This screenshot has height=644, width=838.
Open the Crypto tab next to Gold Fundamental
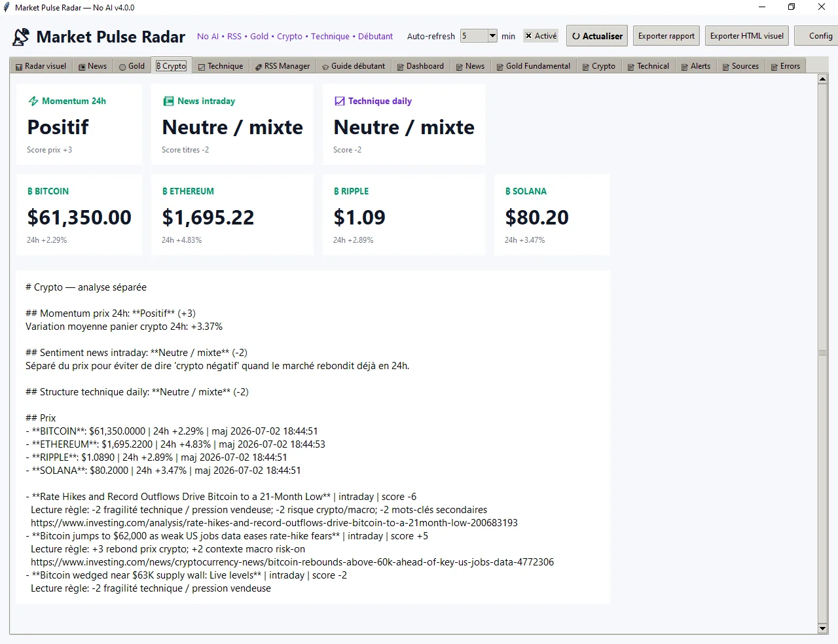(599, 66)
